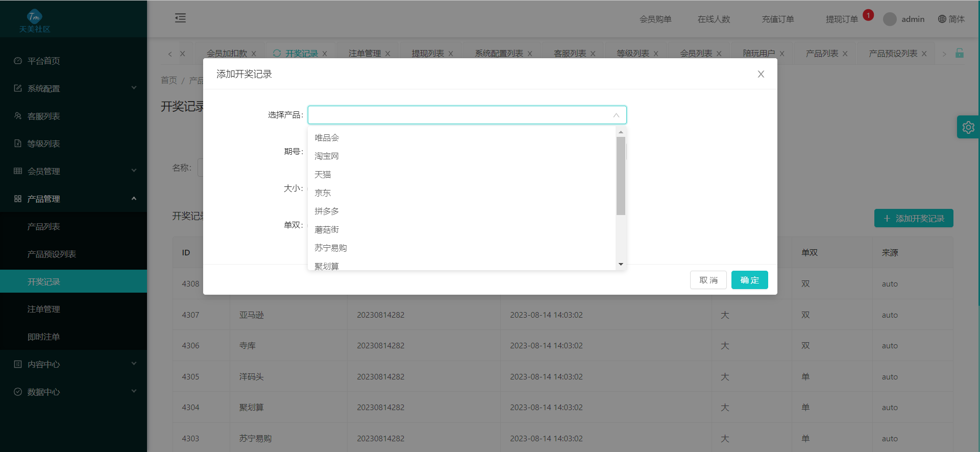Close the 产品列表 tab
Screen dimensions: 980x452
(845, 54)
